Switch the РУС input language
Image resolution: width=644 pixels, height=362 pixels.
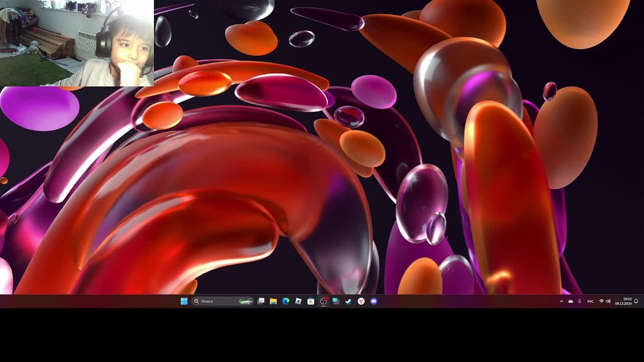(x=591, y=301)
